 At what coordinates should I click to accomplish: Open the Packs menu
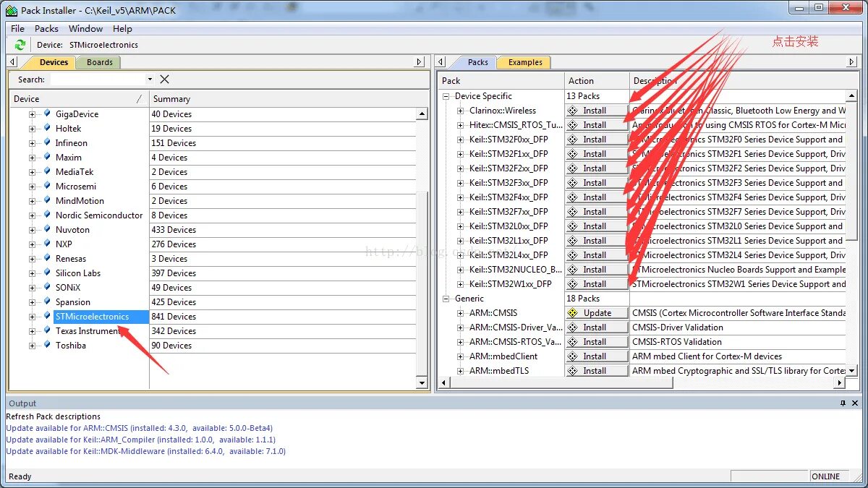pyautogui.click(x=46, y=28)
